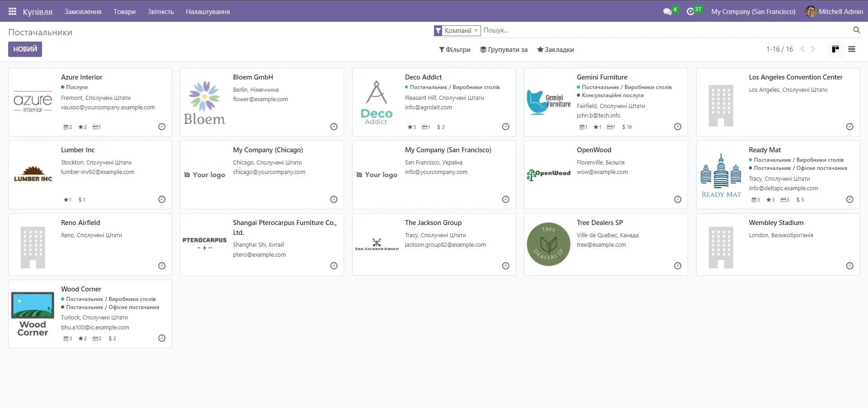Click the Пошук search input field
Image resolution: width=868 pixels, height=408 pixels.
pyautogui.click(x=665, y=30)
